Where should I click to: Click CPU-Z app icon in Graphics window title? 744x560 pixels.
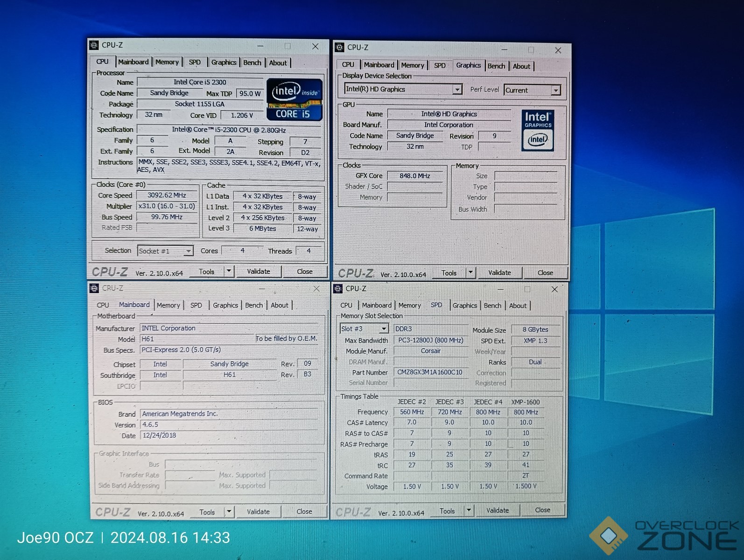340,48
